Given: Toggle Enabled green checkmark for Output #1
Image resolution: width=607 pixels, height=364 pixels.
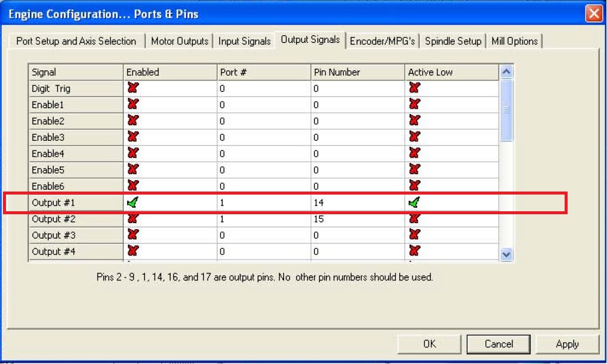Looking at the screenshot, I should [133, 202].
